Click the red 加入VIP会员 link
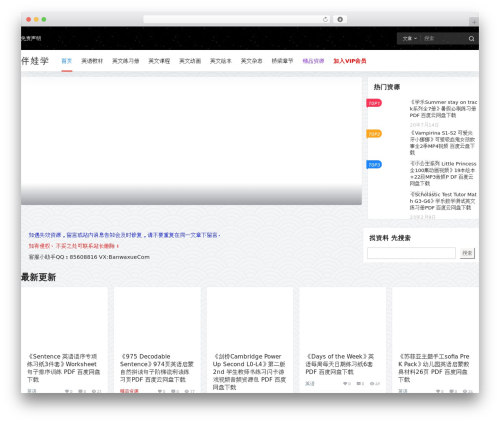This screenshot has height=423, width=500. tap(350, 61)
